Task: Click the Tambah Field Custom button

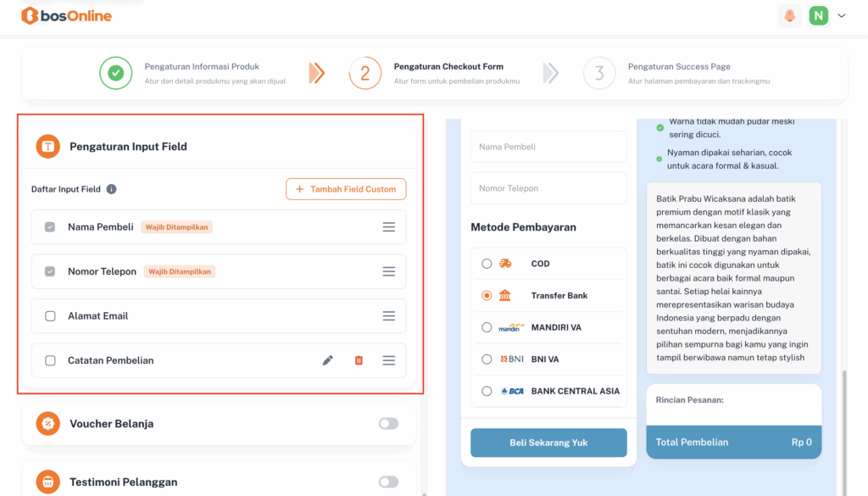Action: [346, 189]
